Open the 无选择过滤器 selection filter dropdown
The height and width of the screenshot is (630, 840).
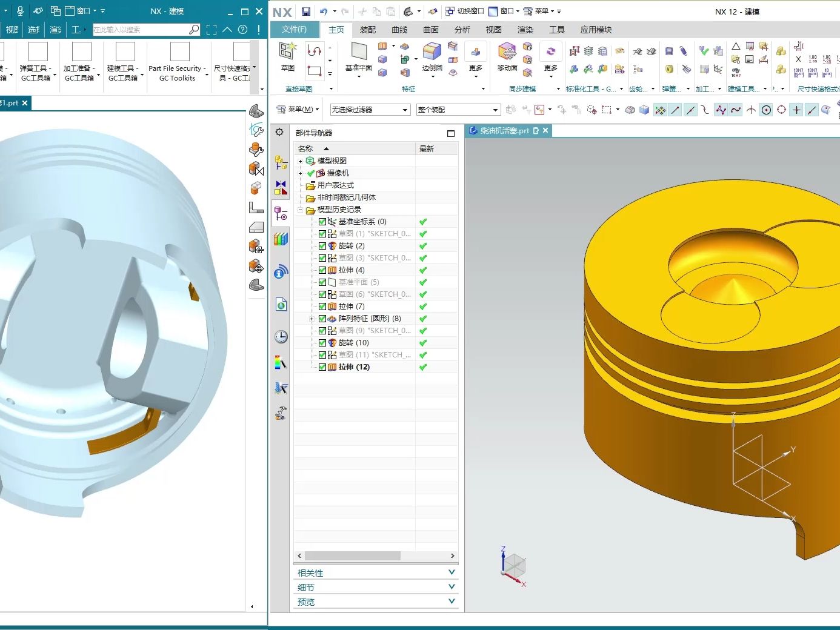[370, 110]
